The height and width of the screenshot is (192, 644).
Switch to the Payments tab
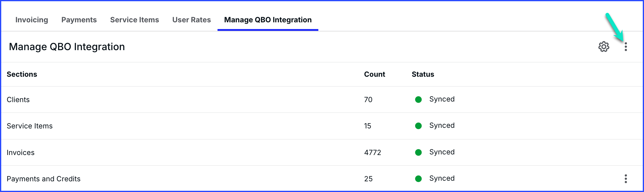click(79, 20)
